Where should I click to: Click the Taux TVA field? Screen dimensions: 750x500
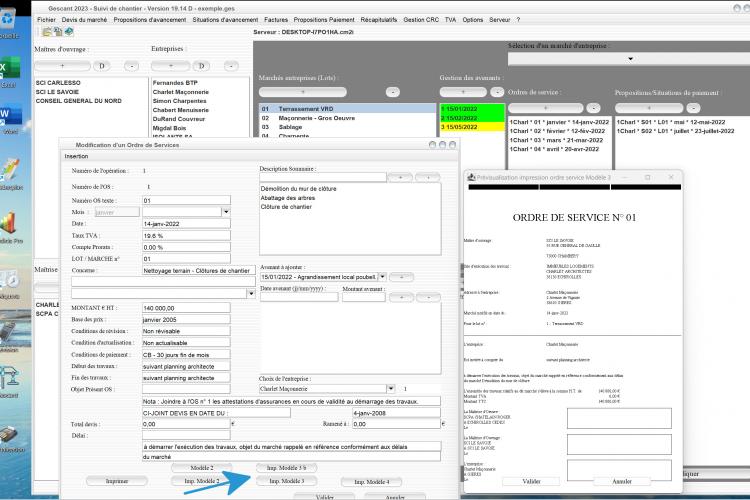pyautogui.click(x=186, y=235)
